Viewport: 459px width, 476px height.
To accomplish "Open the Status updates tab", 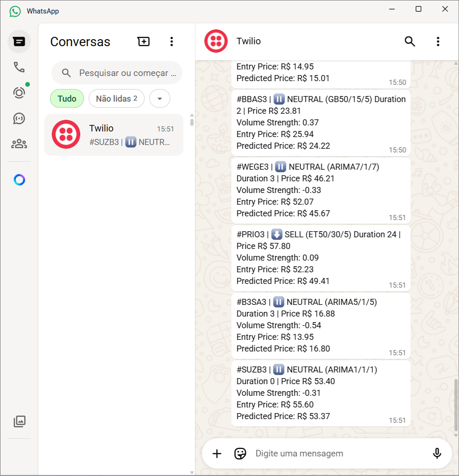I will [19, 93].
